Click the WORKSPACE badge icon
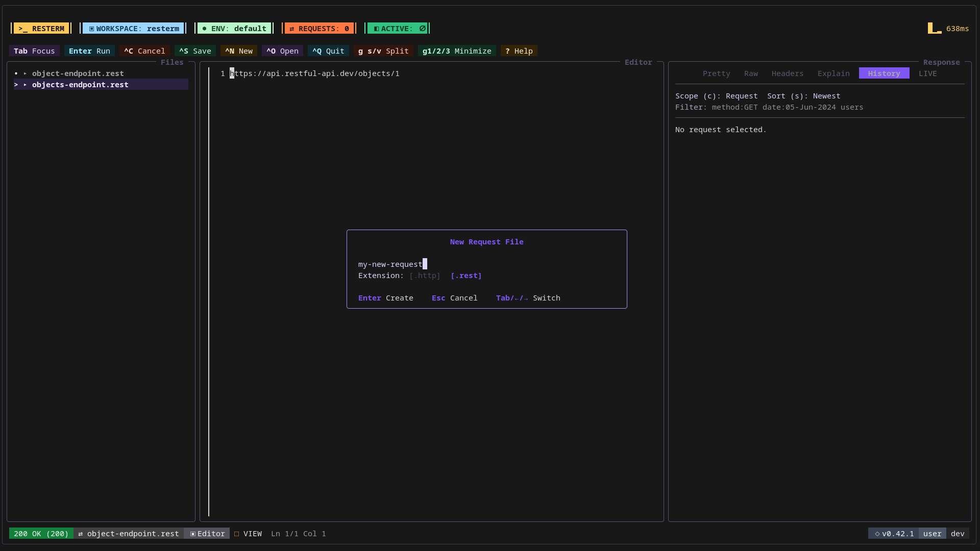Screen dimensions: 980x551 pyautogui.click(x=92, y=29)
